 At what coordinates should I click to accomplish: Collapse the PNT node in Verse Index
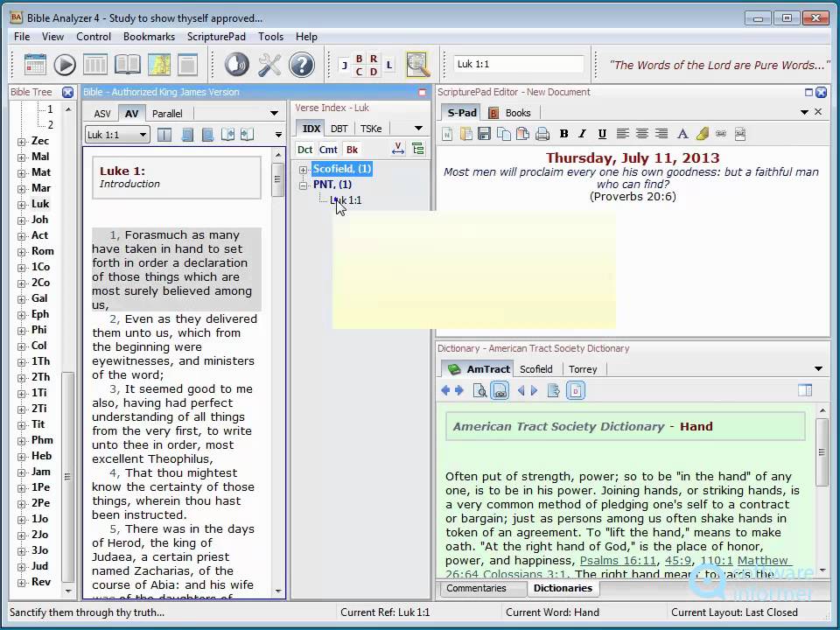(x=304, y=185)
